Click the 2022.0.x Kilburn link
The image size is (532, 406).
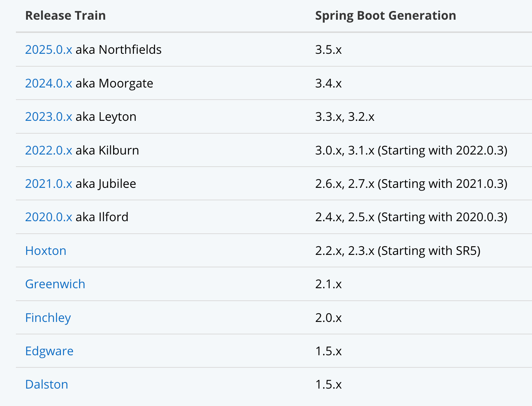tap(48, 150)
